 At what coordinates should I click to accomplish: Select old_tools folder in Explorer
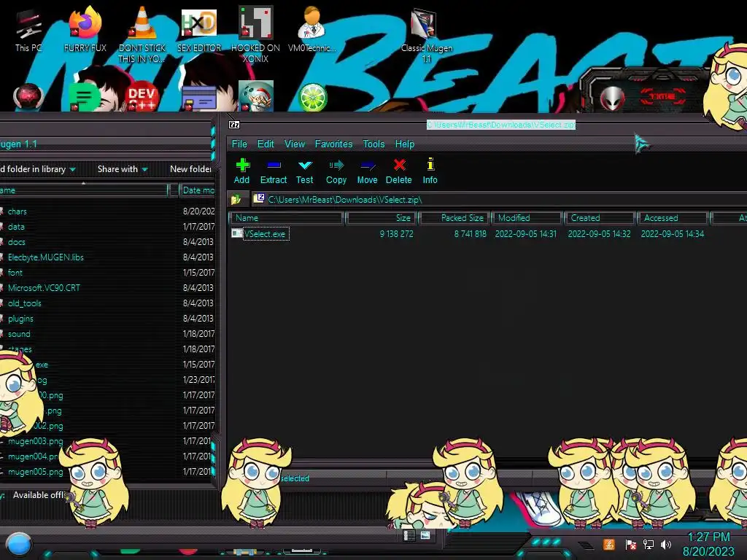24,303
